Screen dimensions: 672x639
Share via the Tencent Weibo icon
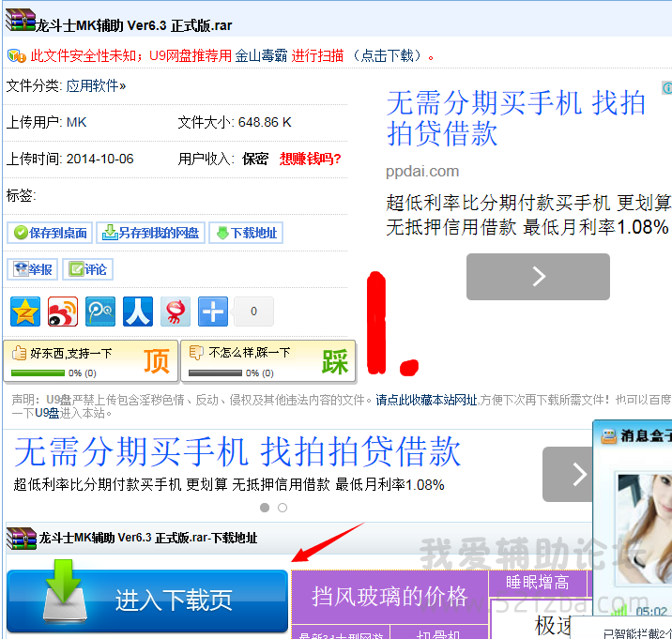(100, 312)
